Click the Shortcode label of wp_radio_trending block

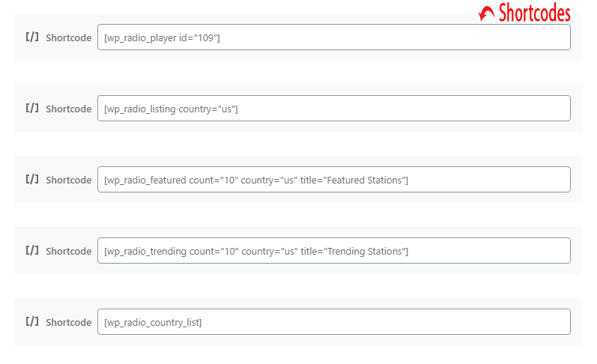click(68, 251)
